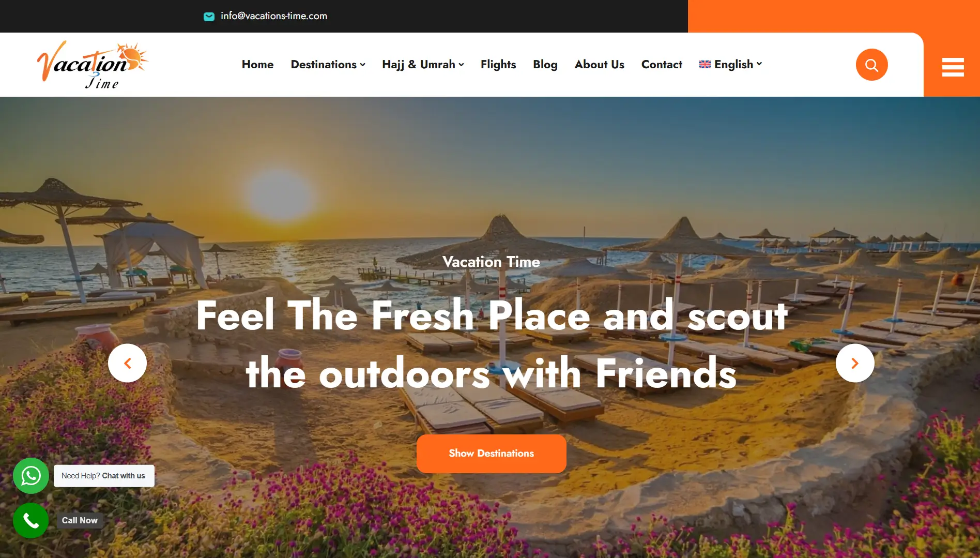Viewport: 980px width, 558px height.
Task: Click the WhatsApp chat icon
Action: pos(31,476)
